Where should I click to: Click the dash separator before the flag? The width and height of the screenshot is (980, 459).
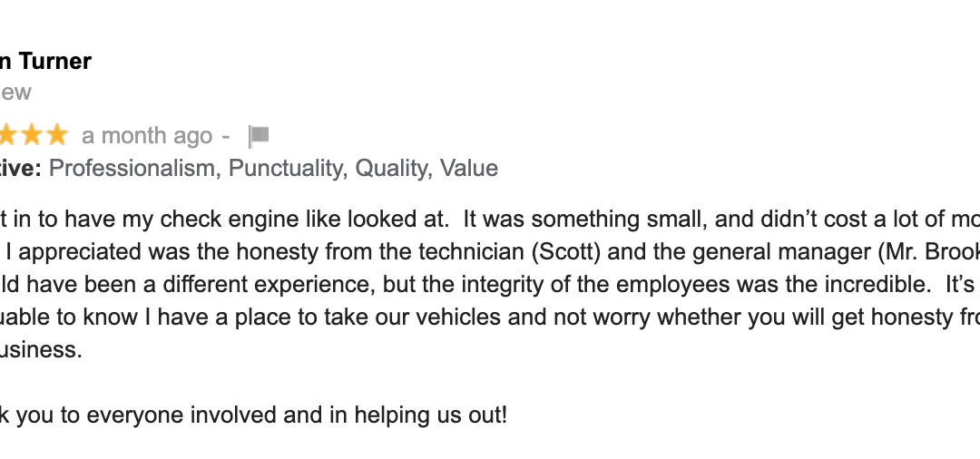[x=226, y=136]
